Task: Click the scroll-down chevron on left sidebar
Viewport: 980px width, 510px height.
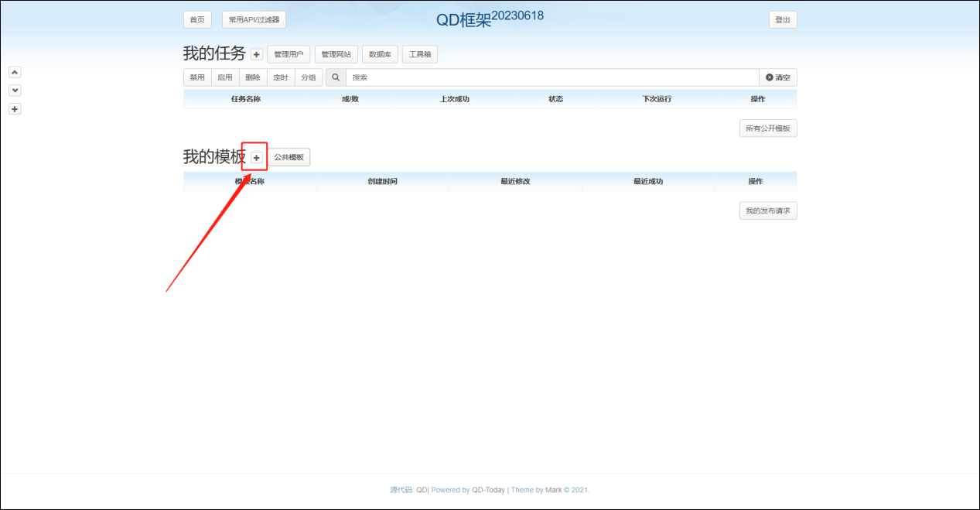Action: point(15,91)
